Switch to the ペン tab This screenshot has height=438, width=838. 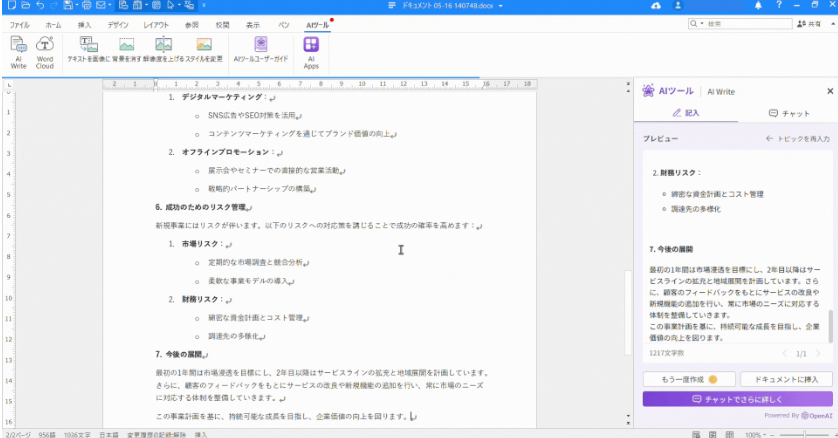click(x=284, y=25)
